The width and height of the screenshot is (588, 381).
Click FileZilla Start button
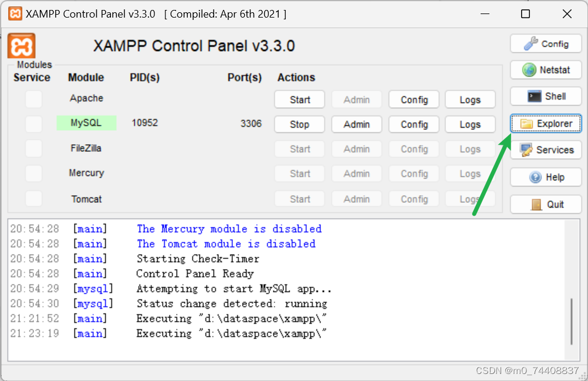pos(300,149)
